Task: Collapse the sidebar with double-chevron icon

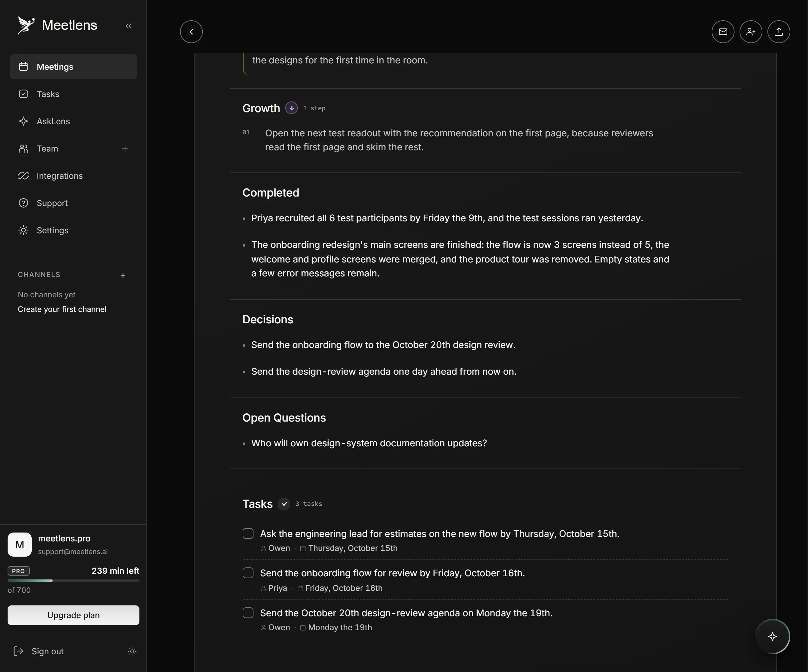Action: 129,26
